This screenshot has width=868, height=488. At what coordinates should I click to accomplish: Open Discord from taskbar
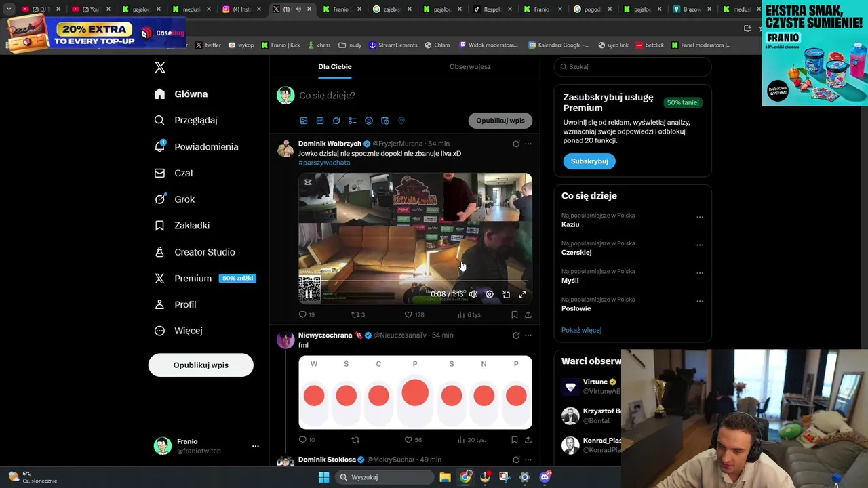545,477
